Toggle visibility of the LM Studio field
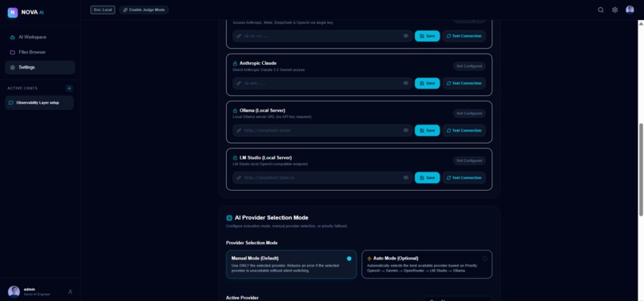The height and width of the screenshot is (301, 644). coord(406,177)
